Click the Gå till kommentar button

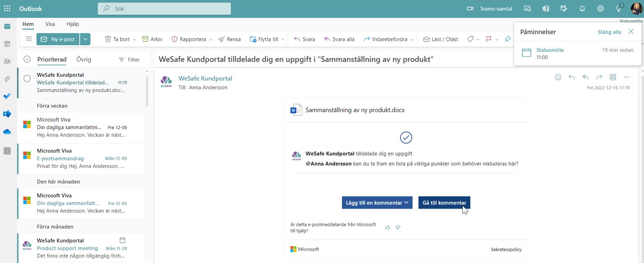pos(444,203)
